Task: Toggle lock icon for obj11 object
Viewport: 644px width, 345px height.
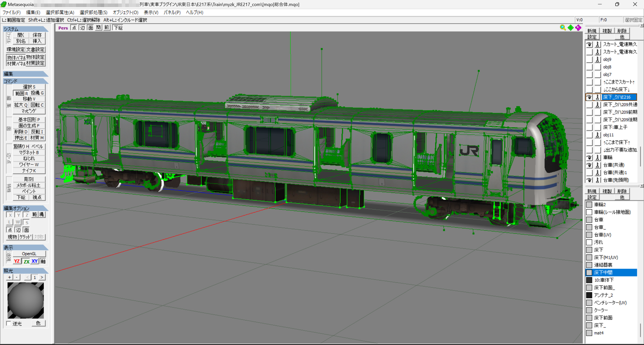Action: (x=597, y=135)
